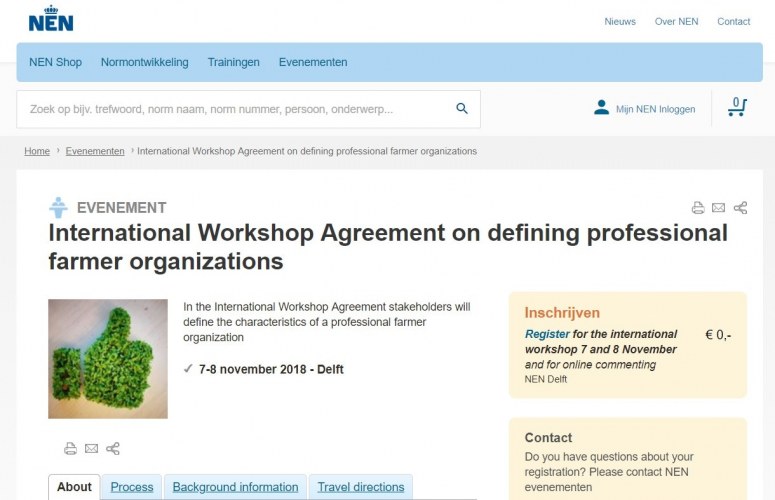775x500 pixels.
Task: Open the Normontwikkeling menu
Action: [145, 62]
